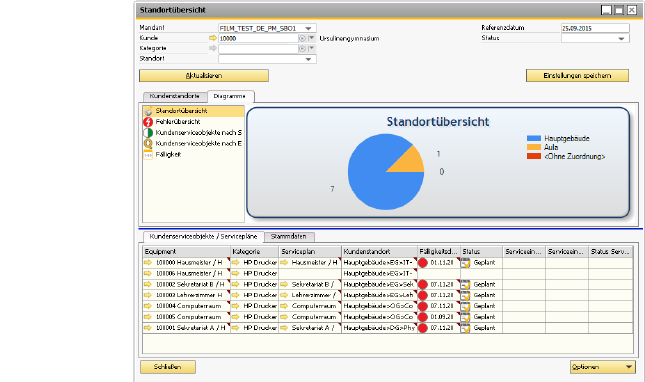Maximize the Standortübersicht window

(x=619, y=10)
